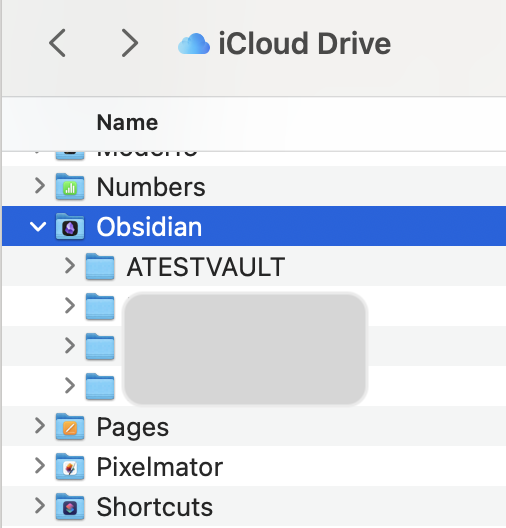Viewport: 506px width, 528px height.
Task: Click the Pages folder icon
Action: click(x=70, y=427)
